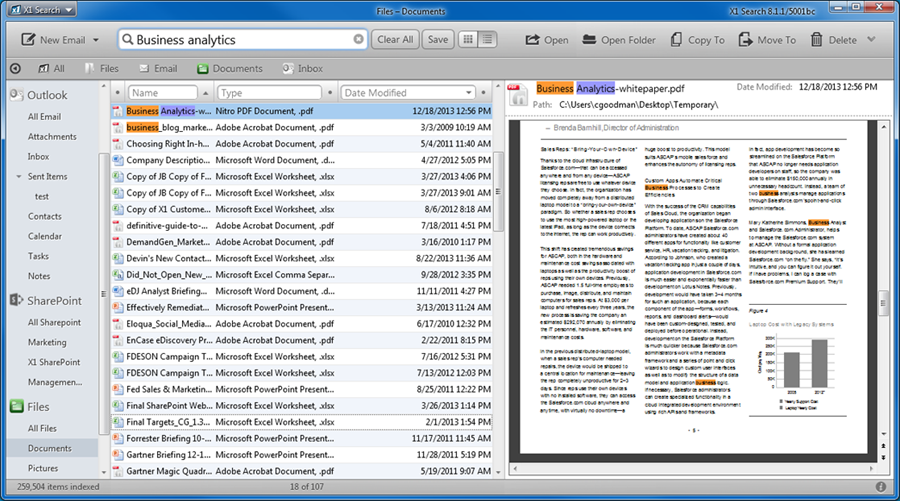Viewport: 900px width, 501px height.
Task: Open Calendar in sidebar
Action: [45, 236]
